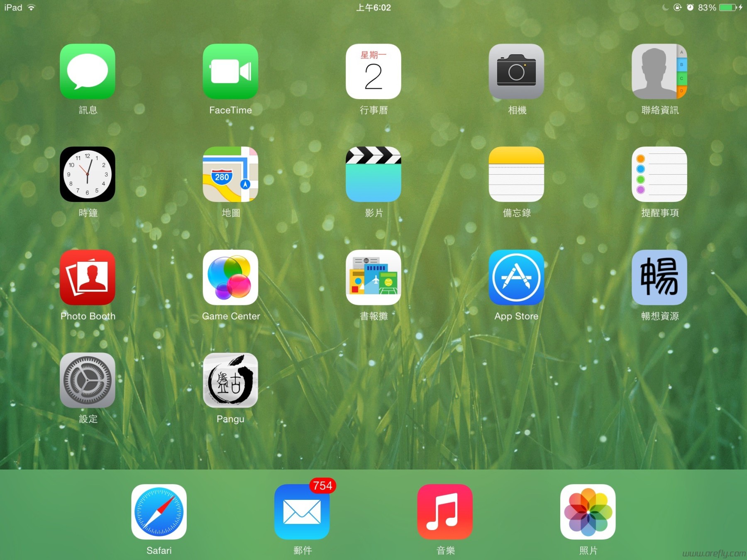Open the 訊息 (Messages) app
The width and height of the screenshot is (747, 560).
point(88,72)
